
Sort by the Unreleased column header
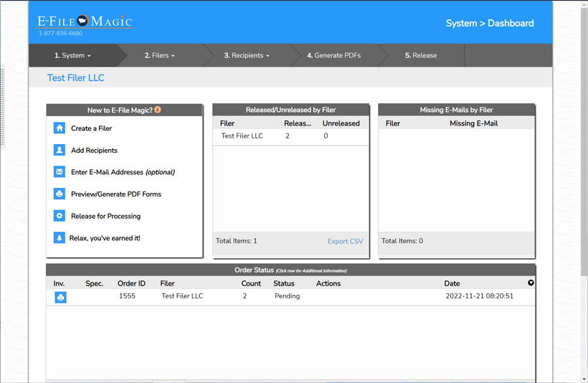[x=341, y=123]
